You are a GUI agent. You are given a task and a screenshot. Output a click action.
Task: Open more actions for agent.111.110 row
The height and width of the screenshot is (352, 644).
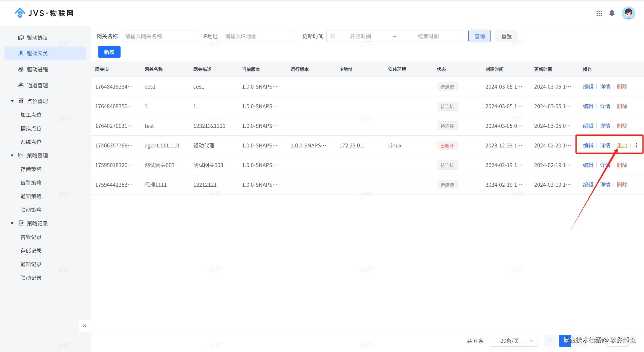pyautogui.click(x=636, y=145)
